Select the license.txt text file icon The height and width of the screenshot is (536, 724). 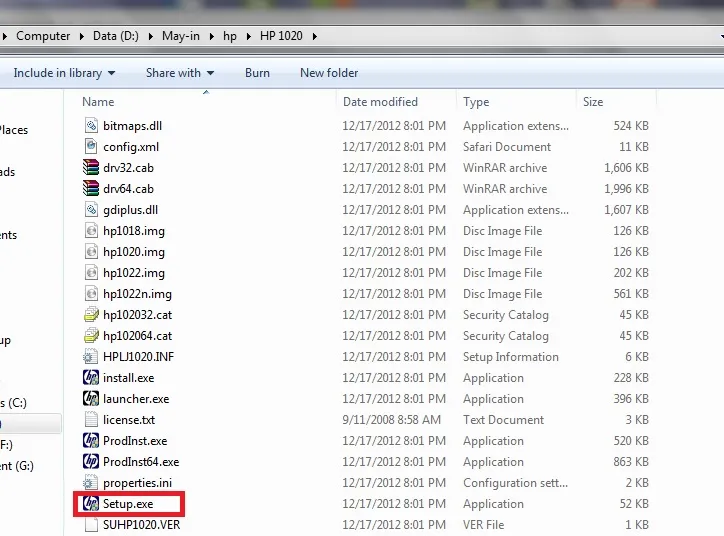(91, 420)
